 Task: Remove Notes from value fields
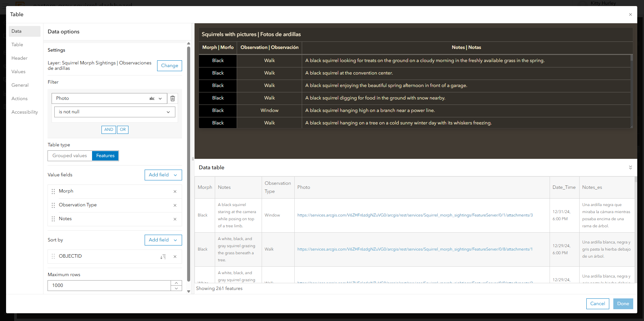[x=175, y=219]
